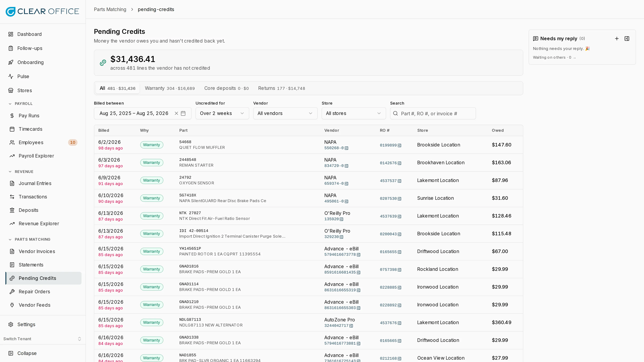Click the search magnifier icon
Viewport: 644px width, 362px height.
pyautogui.click(x=395, y=113)
